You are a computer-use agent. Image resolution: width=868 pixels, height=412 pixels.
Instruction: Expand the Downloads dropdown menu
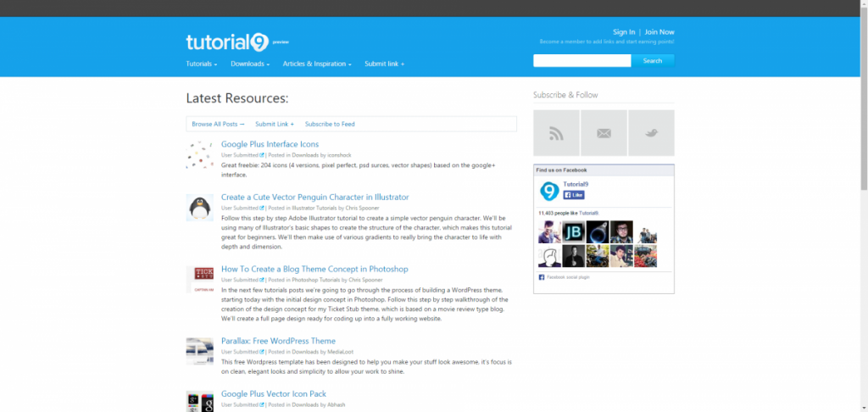pyautogui.click(x=250, y=64)
